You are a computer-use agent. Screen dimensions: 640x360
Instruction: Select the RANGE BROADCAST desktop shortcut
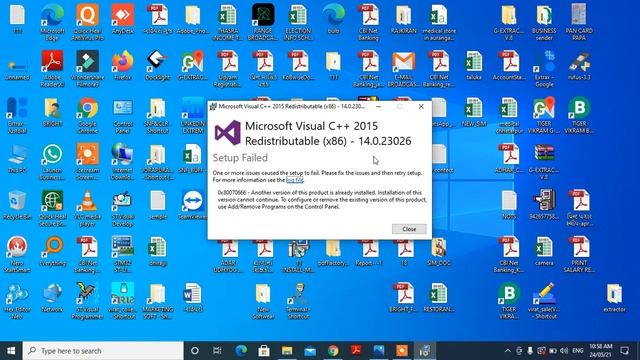tap(263, 22)
